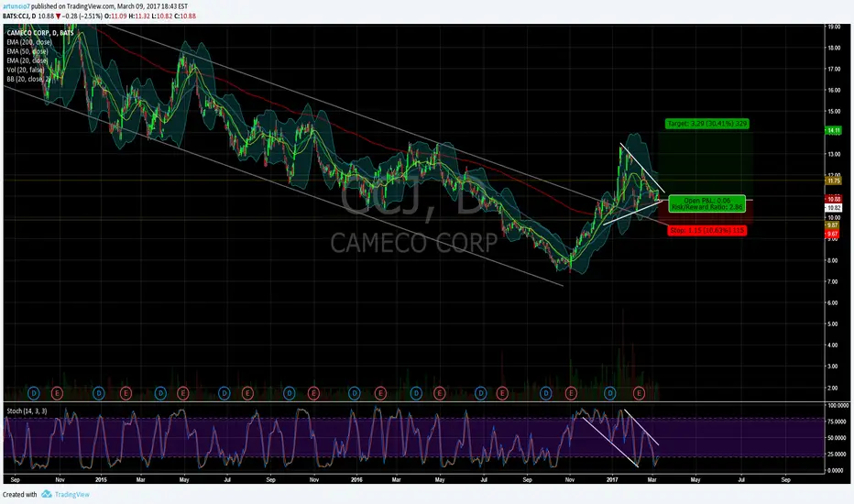Viewport: 854px width, 504px height.
Task: Click the BATS:CCJ, D symbol header text
Action: point(19,16)
